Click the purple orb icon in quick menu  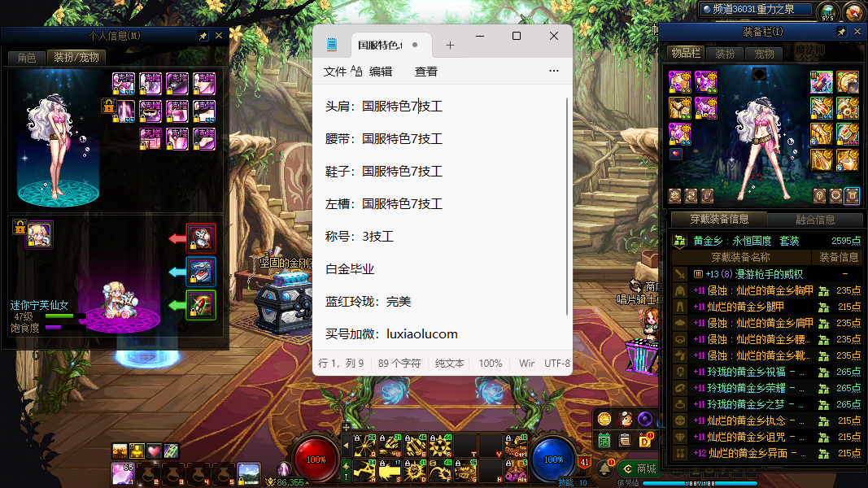(645, 419)
